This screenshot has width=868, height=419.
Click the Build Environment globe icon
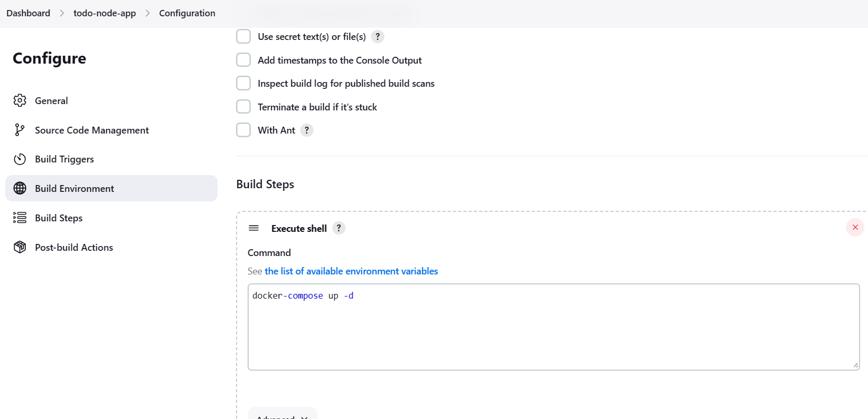20,188
